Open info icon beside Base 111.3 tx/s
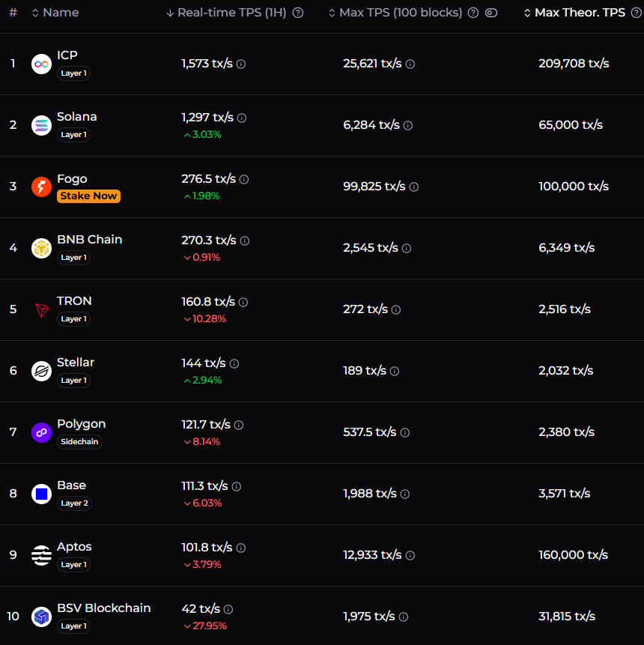Screen dimensions: 644x645 click(237, 487)
